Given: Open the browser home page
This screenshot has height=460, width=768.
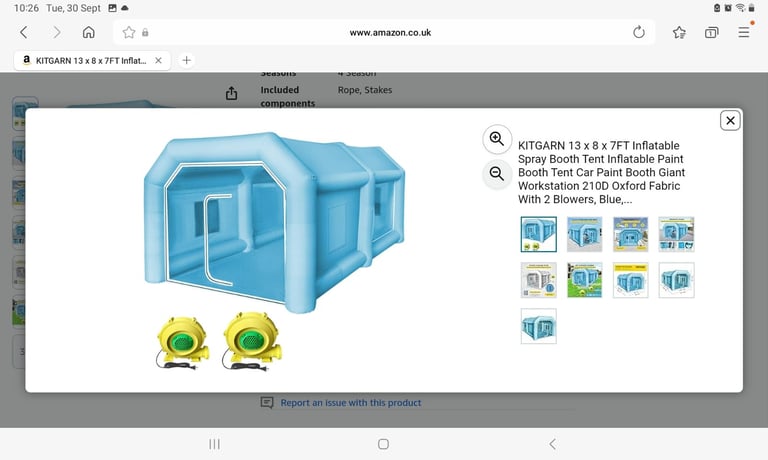Looking at the screenshot, I should [x=89, y=32].
